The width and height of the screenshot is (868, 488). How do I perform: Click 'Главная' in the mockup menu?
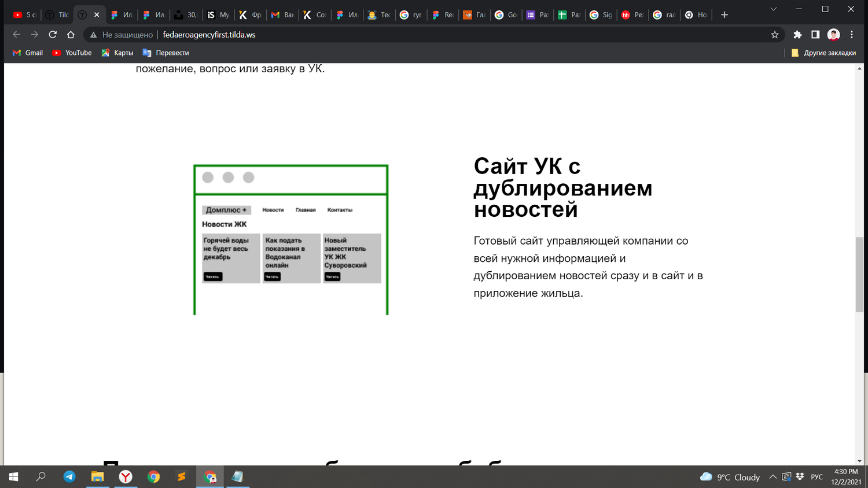306,210
